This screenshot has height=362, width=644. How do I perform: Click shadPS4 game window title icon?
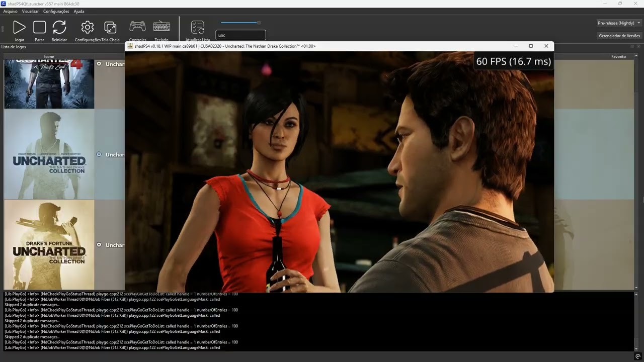tap(130, 46)
